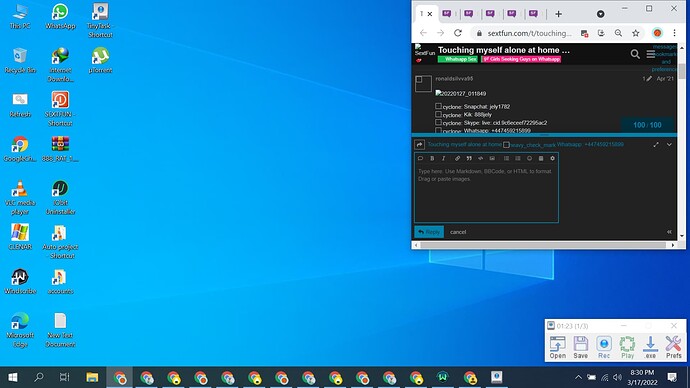Click the blue Reply button
The height and width of the screenshot is (388, 690).
pyautogui.click(x=429, y=232)
